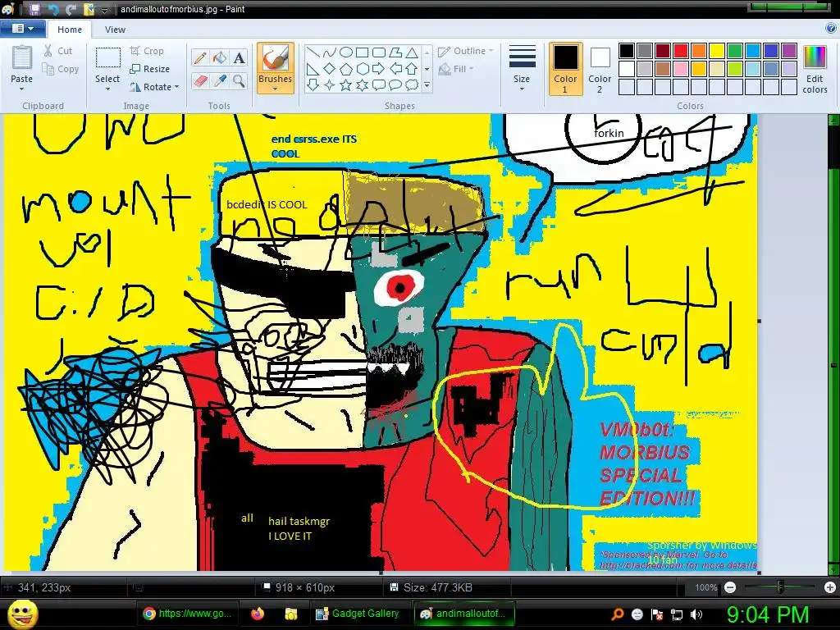Click the Cut button
The width and height of the screenshot is (840, 630).
coord(58,51)
